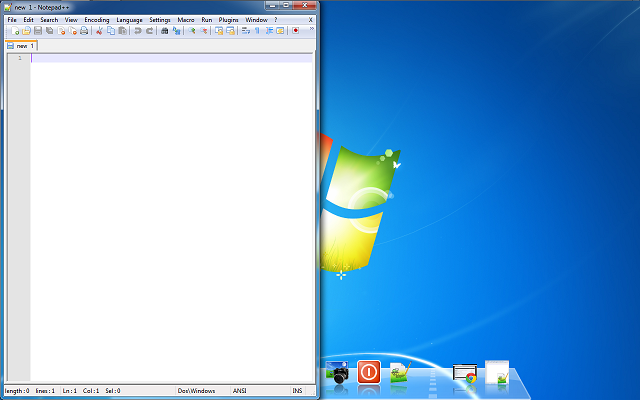Open the Language menu
This screenshot has width=640, height=400.
click(x=129, y=20)
